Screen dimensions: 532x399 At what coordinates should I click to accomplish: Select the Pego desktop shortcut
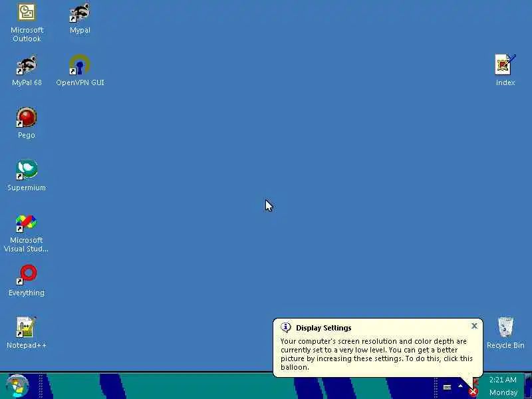[x=27, y=124]
